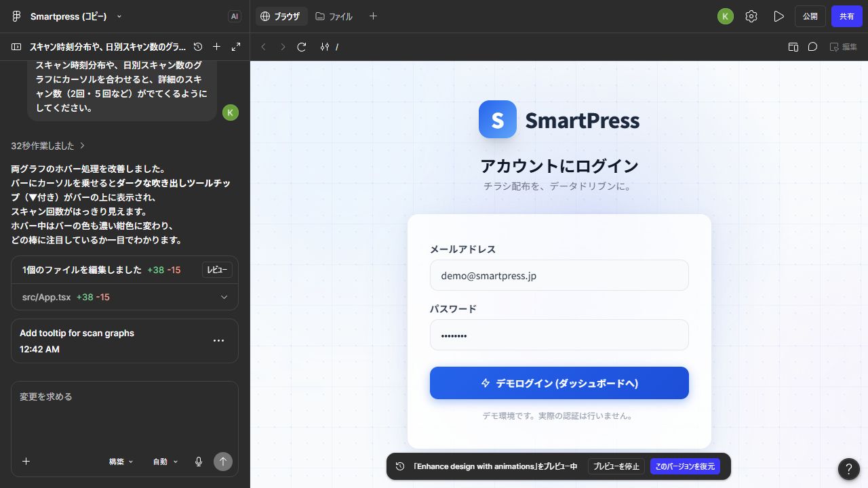Click the send arrow button
The image size is (868, 488).
(223, 462)
